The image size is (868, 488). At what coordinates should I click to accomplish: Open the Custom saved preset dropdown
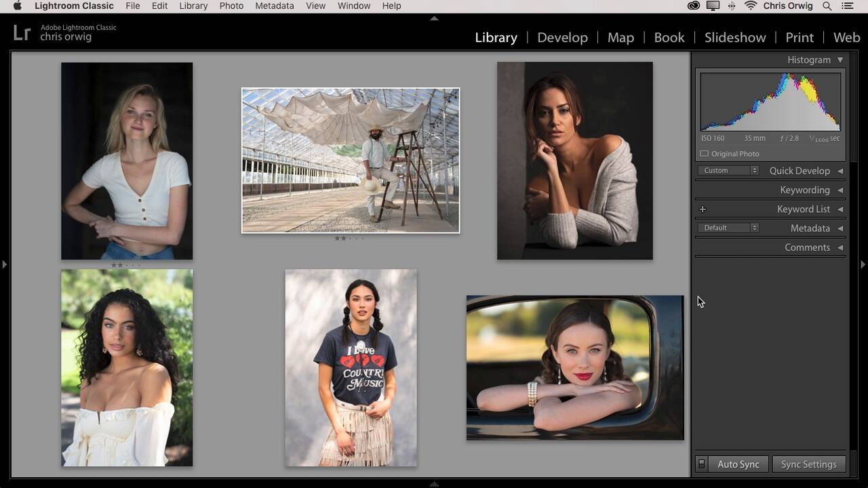point(728,171)
